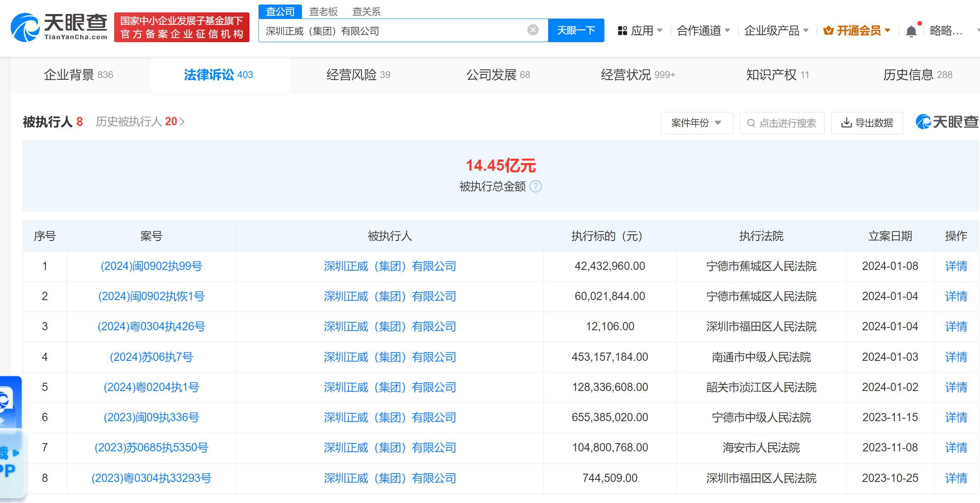The width and height of the screenshot is (980, 503).
Task: Open case (2024)苏06执7号
Action: click(151, 357)
